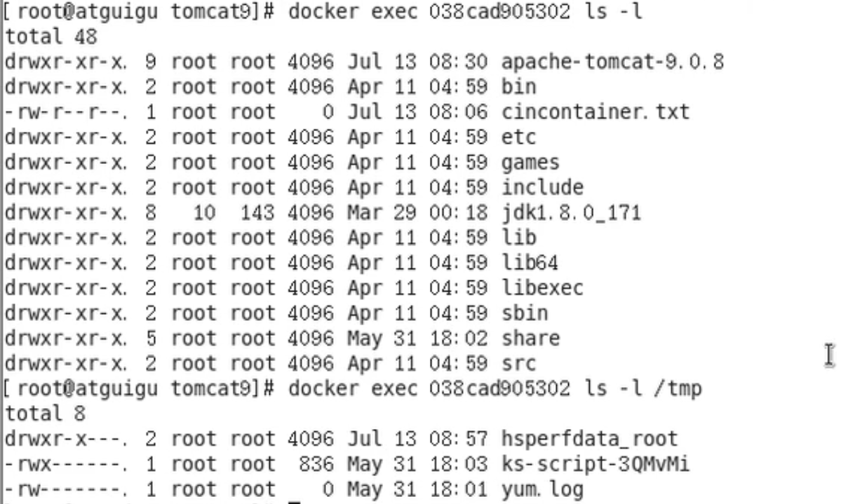Click the games directory name
841x504 pixels.
coord(530,163)
